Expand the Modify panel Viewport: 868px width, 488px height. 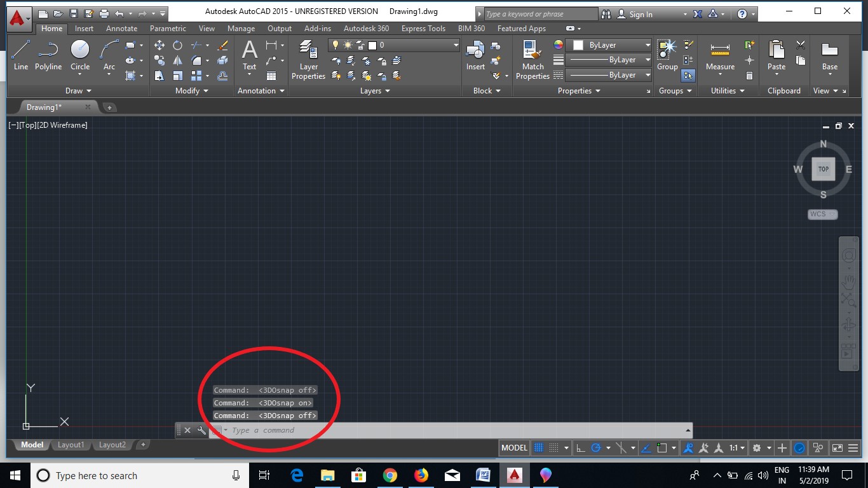click(191, 91)
